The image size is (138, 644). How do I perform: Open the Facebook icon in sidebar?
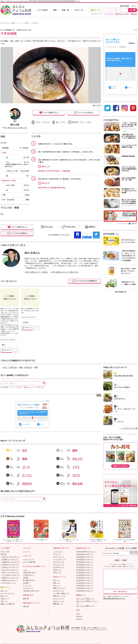pyautogui.click(x=116, y=108)
